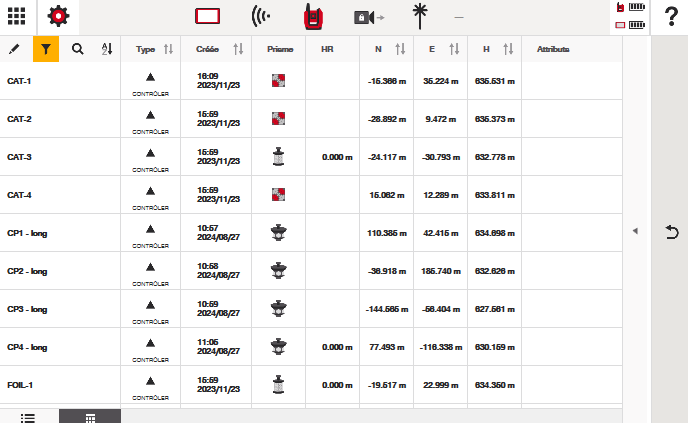Switch to the list view tab
This screenshot has height=423, width=688.
coord(28,416)
